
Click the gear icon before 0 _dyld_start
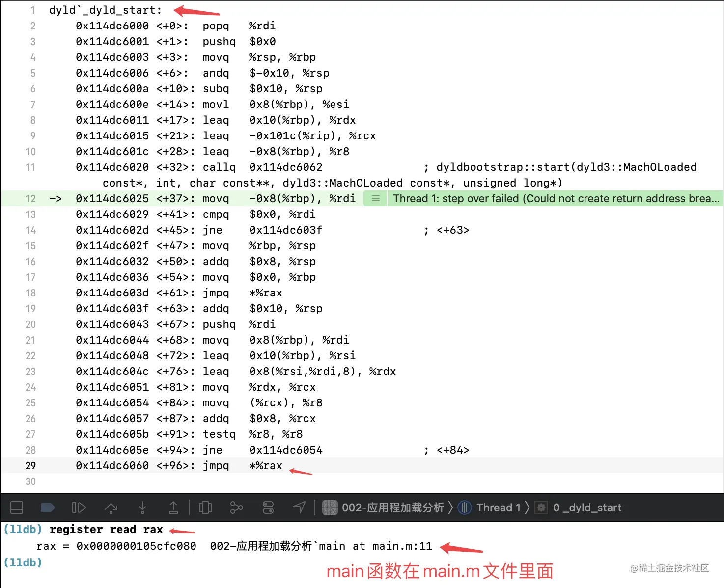[x=541, y=508]
